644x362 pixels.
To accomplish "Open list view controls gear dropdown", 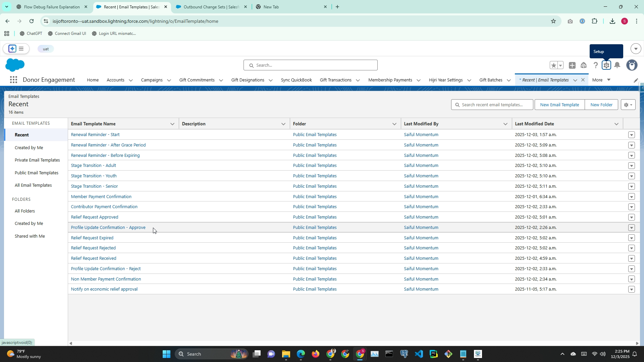I will point(628,105).
